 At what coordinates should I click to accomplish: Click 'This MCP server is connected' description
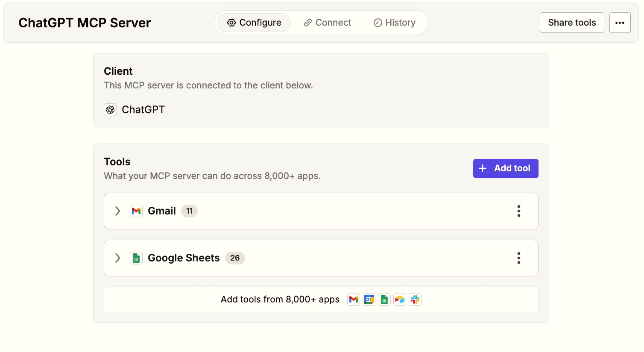coord(208,85)
